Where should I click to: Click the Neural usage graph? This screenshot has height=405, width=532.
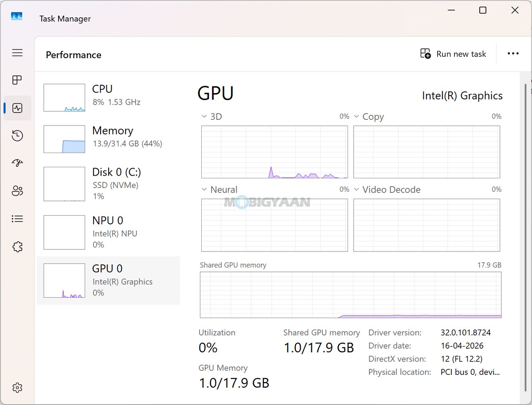[274, 225]
